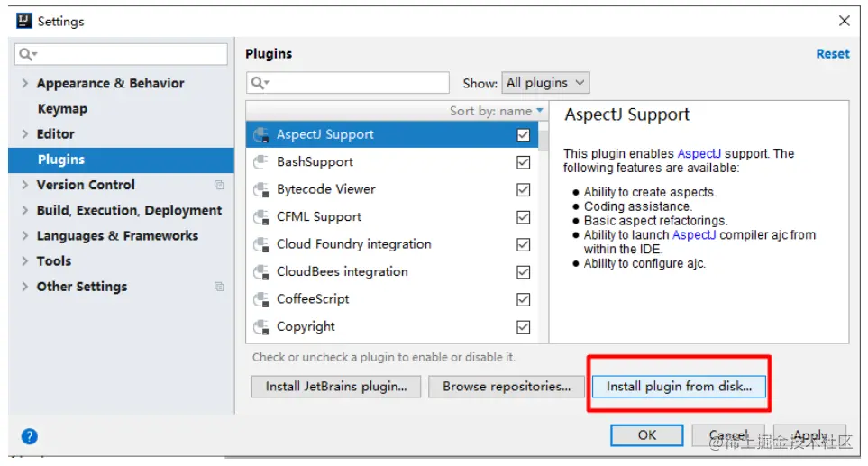Open the Show All plugins dropdown
Image resolution: width=868 pixels, height=466 pixels.
point(545,83)
